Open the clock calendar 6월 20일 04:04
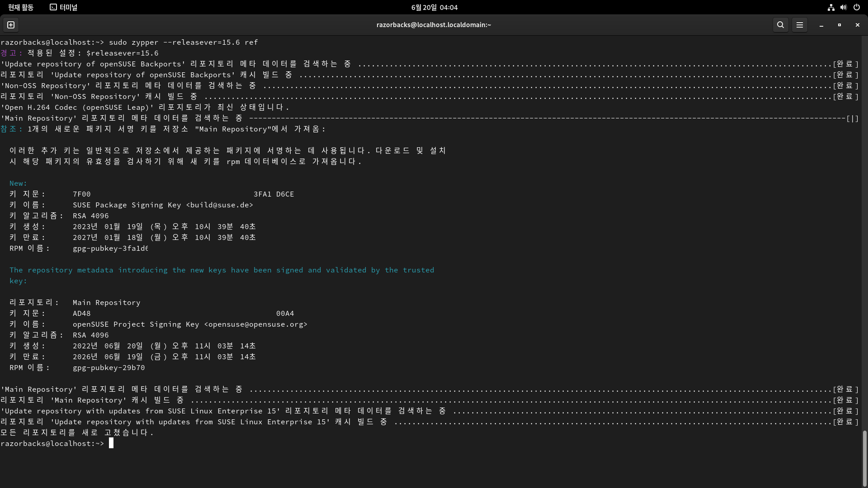 pyautogui.click(x=434, y=7)
